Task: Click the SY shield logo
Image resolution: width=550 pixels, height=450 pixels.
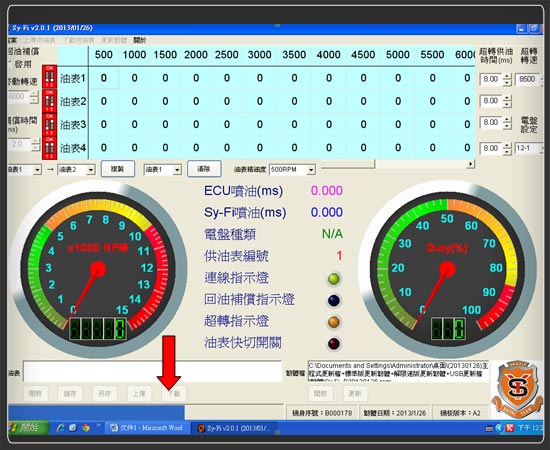Action: point(518,389)
